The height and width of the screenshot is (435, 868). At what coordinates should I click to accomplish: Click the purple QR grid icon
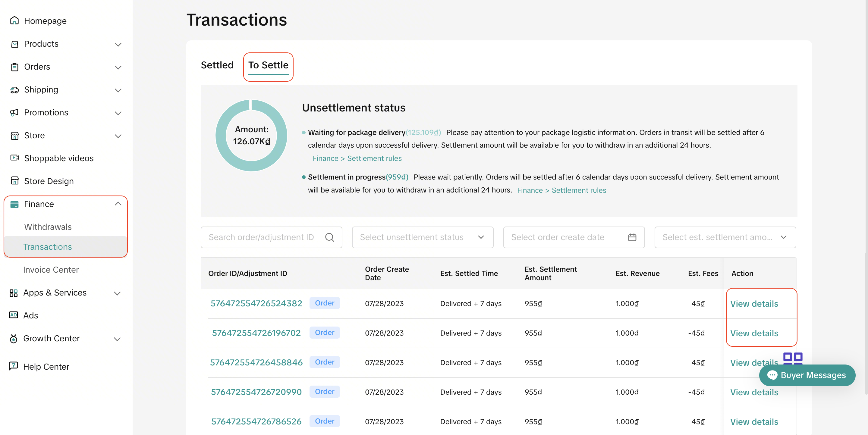coord(793,358)
